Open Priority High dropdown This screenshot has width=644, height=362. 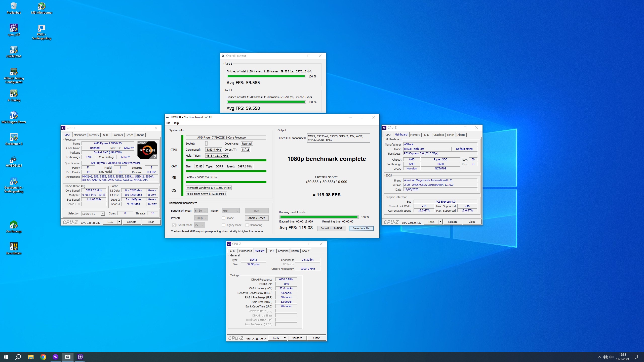231,211
